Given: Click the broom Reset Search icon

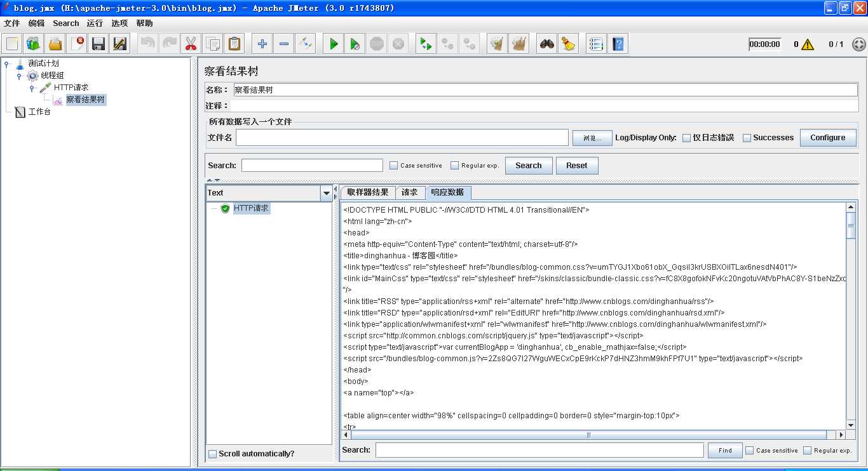Looking at the screenshot, I should (568, 44).
